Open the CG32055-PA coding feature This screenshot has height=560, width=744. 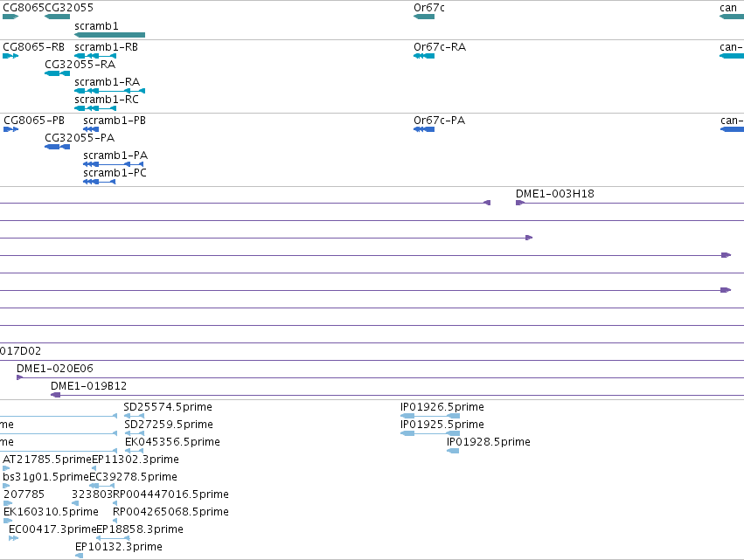(57, 147)
